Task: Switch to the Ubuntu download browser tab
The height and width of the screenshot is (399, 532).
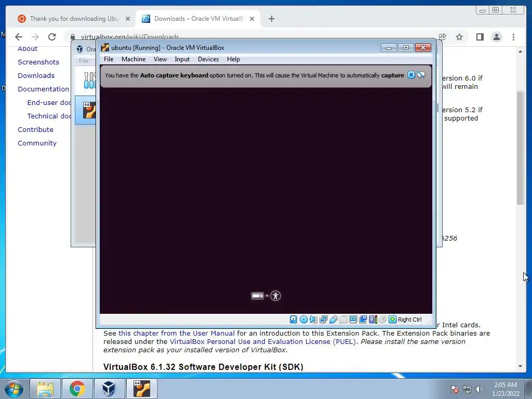Action: [x=74, y=19]
